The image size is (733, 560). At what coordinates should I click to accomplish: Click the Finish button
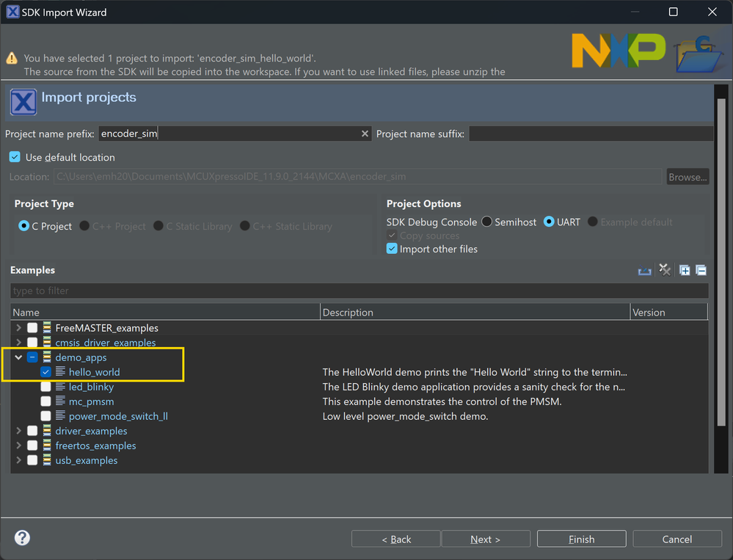(x=581, y=539)
